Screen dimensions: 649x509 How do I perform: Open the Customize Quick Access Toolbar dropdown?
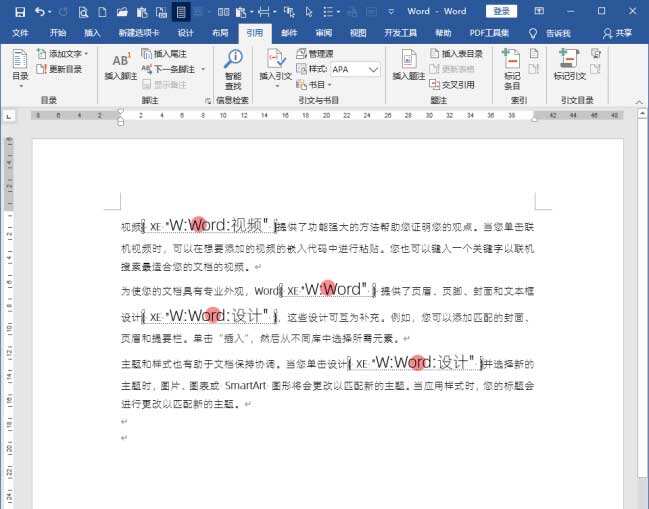tap(391, 12)
